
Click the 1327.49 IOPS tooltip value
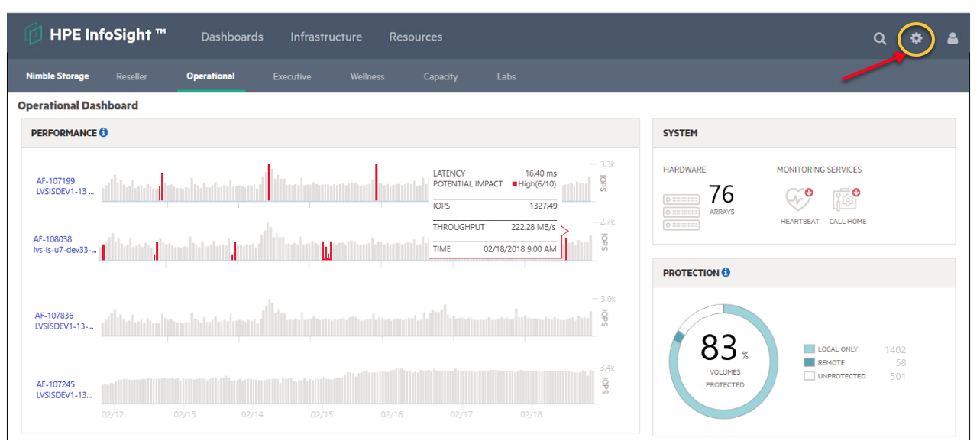[543, 206]
